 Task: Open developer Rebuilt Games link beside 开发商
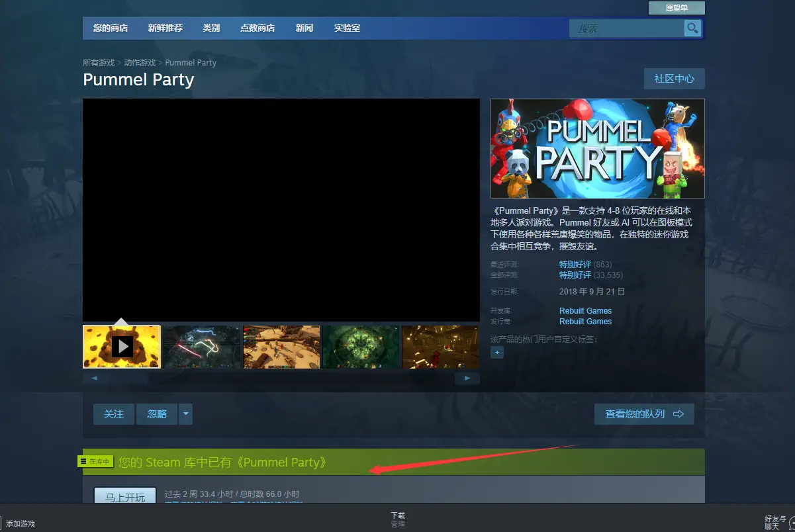coord(585,311)
